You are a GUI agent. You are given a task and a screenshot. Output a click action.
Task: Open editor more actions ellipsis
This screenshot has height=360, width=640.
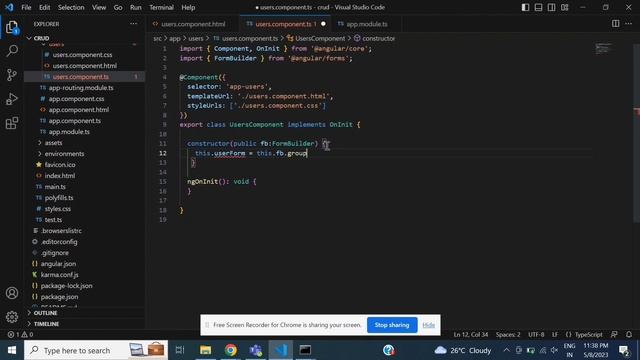coord(629,24)
